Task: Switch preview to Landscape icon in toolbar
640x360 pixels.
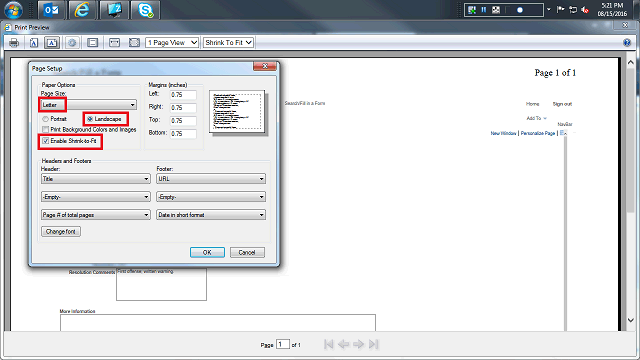Action: pos(52,42)
